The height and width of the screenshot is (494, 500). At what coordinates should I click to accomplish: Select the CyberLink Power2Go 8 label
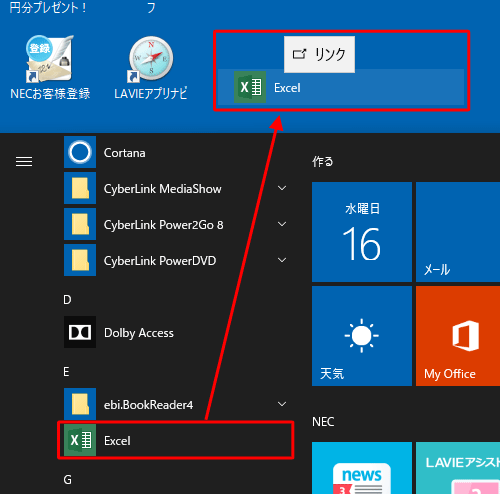tap(163, 225)
